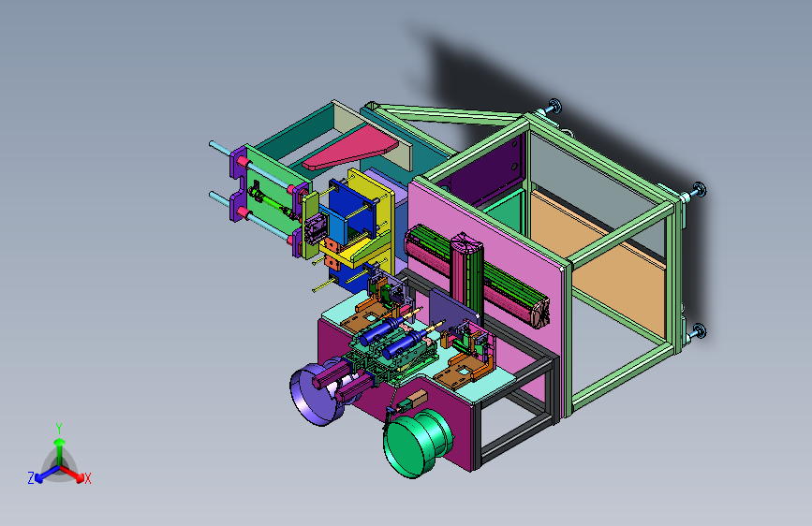Select the purple bracket holding the guide rods
This screenshot has width=812, height=526.
238,183
